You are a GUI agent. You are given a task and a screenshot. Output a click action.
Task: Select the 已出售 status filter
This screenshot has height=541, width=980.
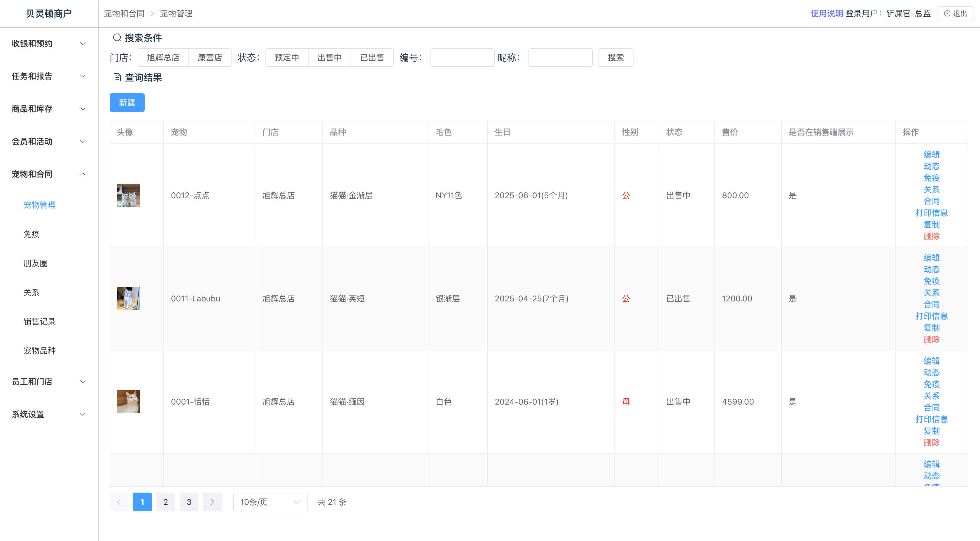(372, 57)
